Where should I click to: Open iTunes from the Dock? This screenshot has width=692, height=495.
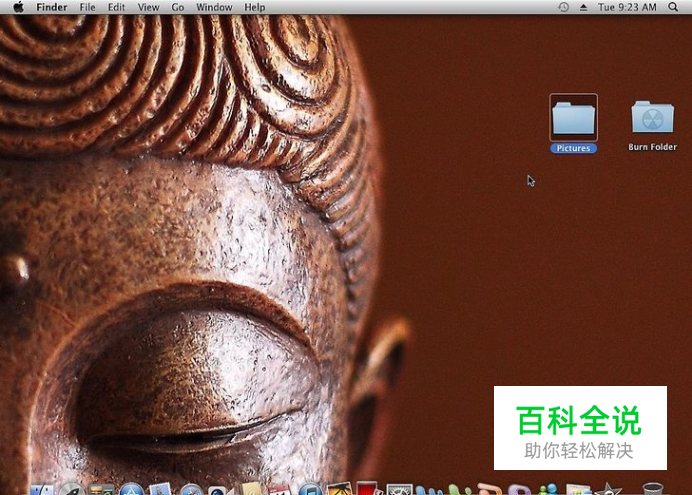310,489
